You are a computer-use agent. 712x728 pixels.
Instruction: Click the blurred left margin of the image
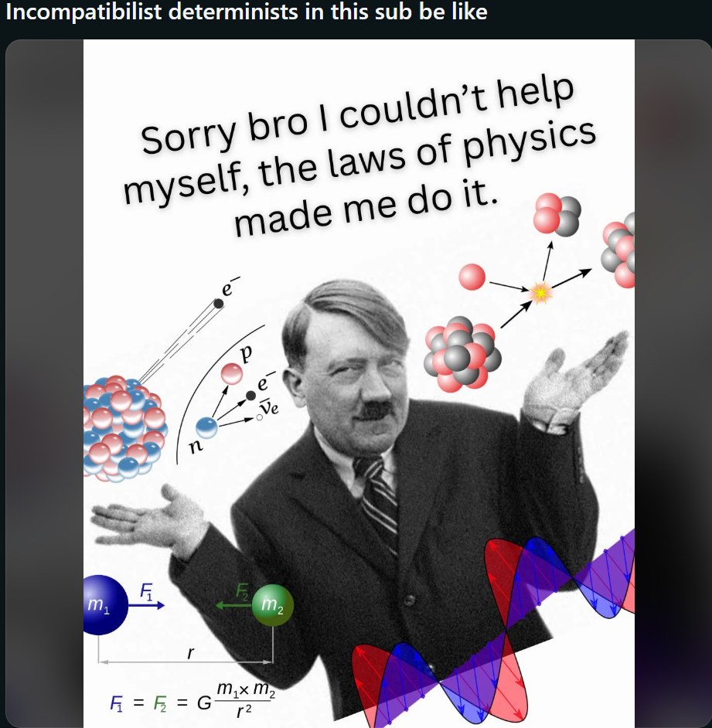(x=44, y=383)
